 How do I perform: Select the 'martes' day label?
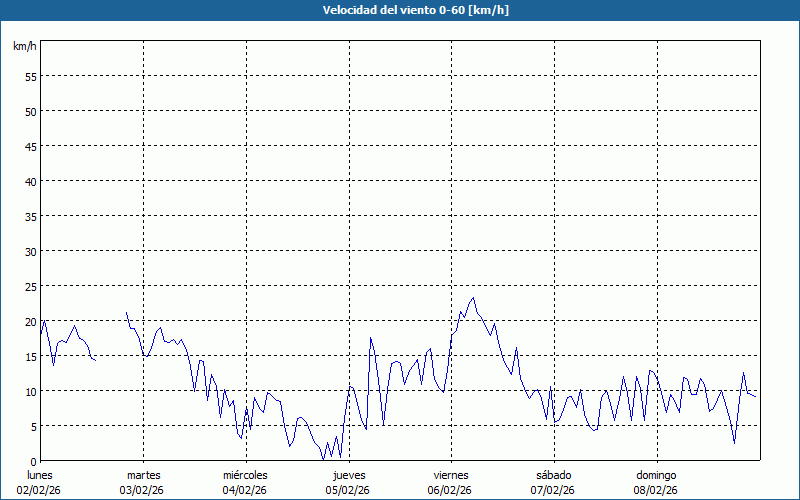(143, 475)
